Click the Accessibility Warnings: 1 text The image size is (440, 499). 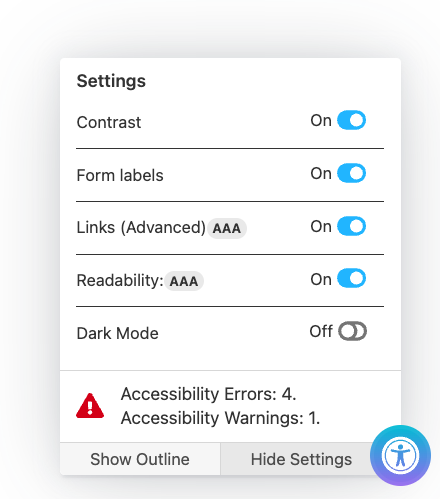coord(220,418)
